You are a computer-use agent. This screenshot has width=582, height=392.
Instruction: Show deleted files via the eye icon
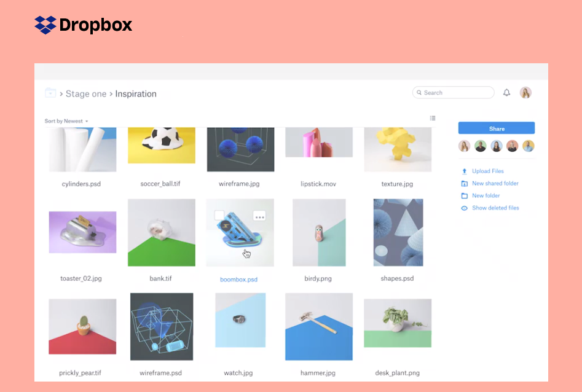465,208
